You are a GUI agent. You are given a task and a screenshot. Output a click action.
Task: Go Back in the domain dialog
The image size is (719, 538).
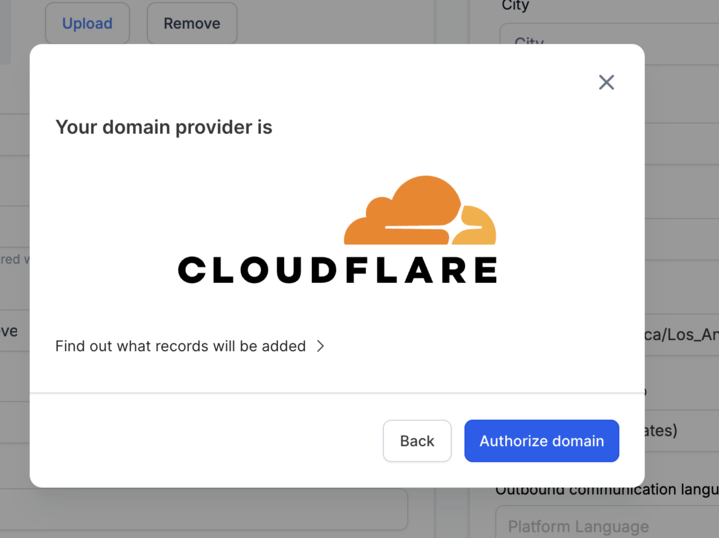click(417, 441)
